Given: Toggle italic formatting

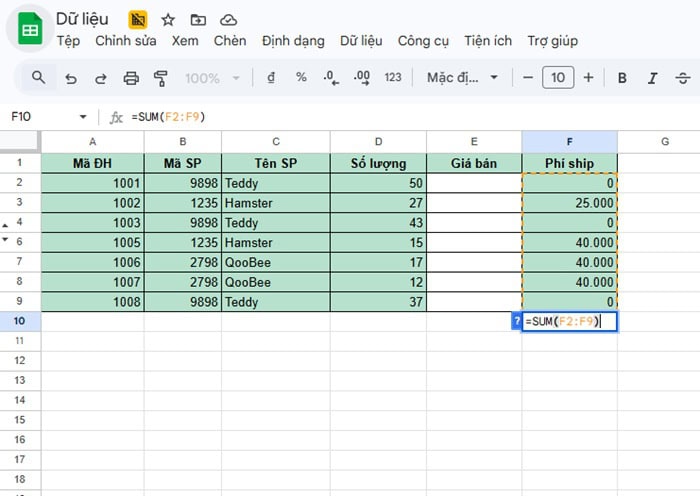Looking at the screenshot, I should coord(652,78).
